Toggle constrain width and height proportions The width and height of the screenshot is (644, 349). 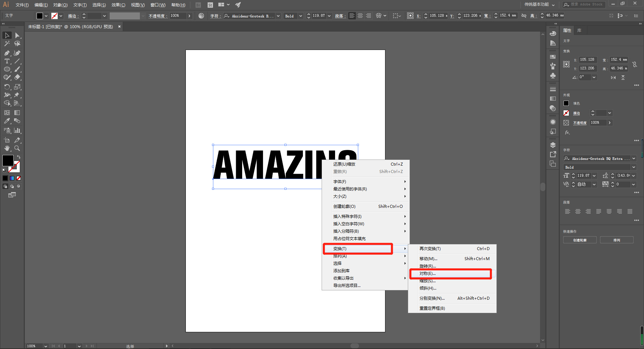635,64
